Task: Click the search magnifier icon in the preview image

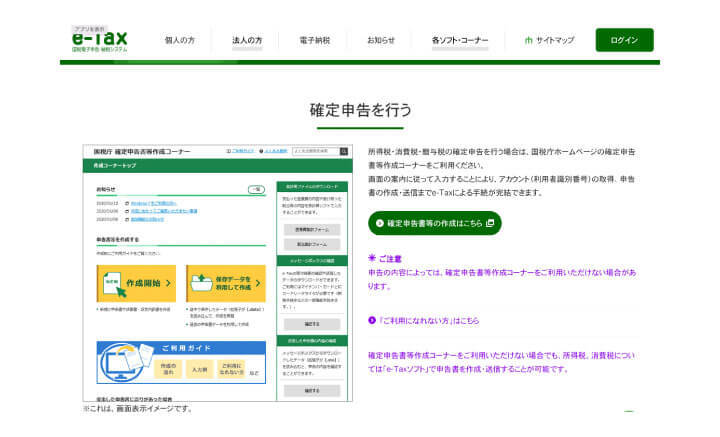Action: 346,151
